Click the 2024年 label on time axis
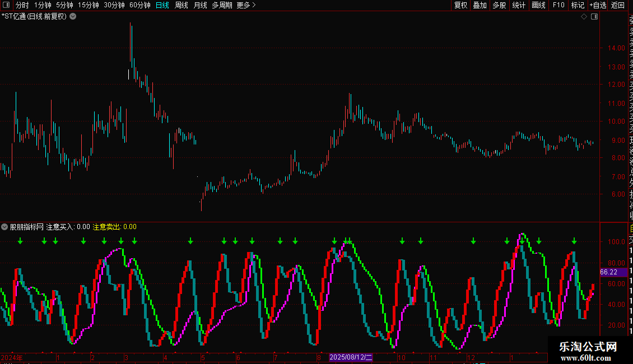This screenshot has height=364, width=633. pos(12,357)
